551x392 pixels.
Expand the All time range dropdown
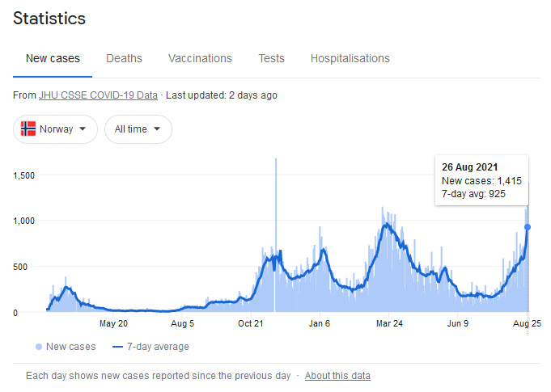point(138,129)
